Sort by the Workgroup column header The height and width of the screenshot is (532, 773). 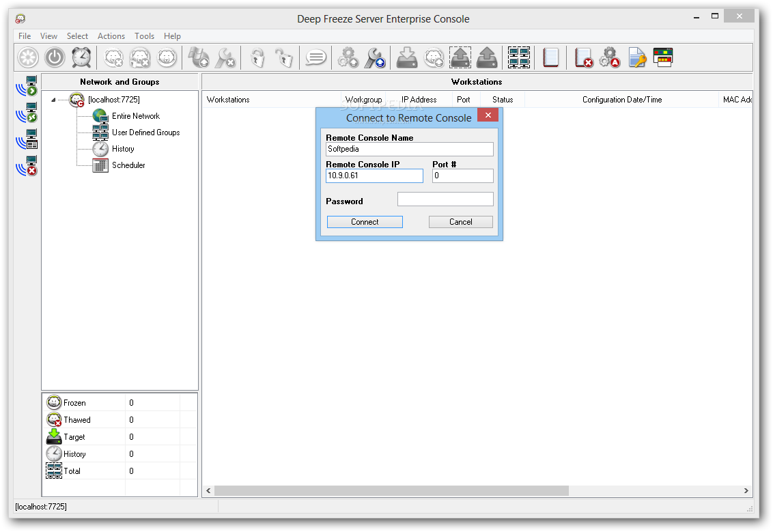click(364, 100)
